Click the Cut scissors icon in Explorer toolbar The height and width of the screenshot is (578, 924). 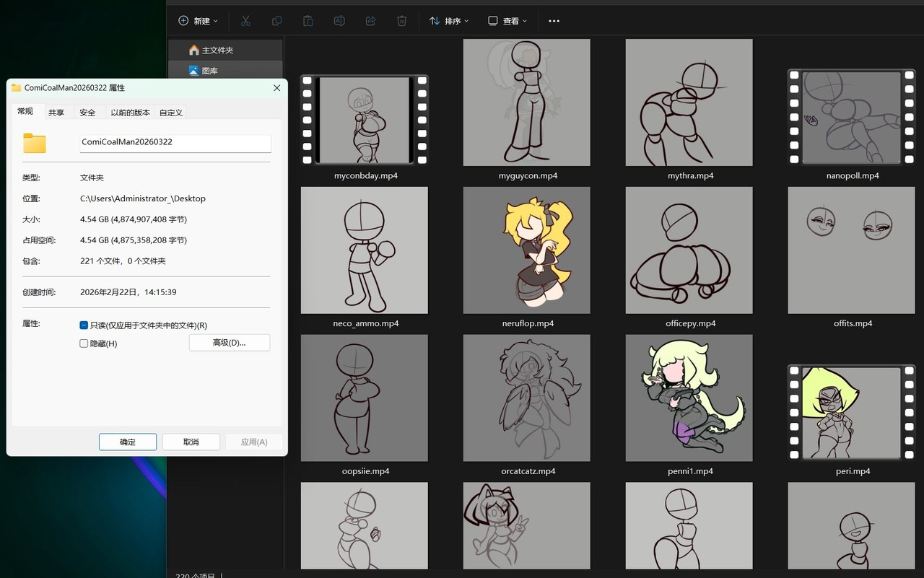point(245,21)
